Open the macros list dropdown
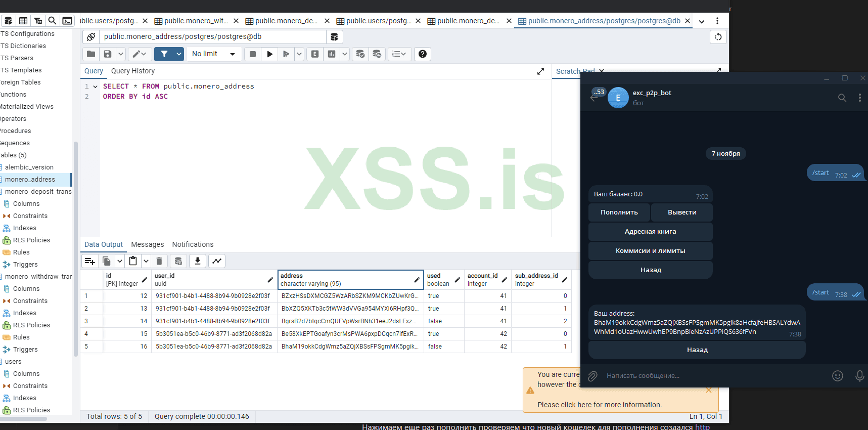This screenshot has width=868, height=430. (399, 54)
